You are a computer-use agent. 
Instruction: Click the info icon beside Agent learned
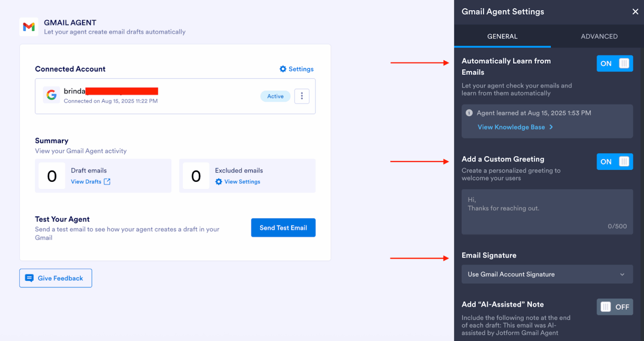coord(469,113)
